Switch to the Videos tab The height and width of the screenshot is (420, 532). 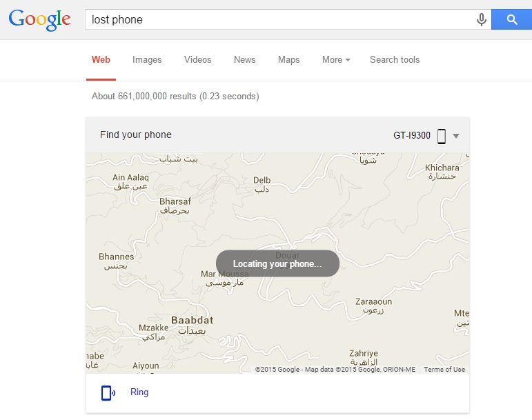click(x=197, y=60)
